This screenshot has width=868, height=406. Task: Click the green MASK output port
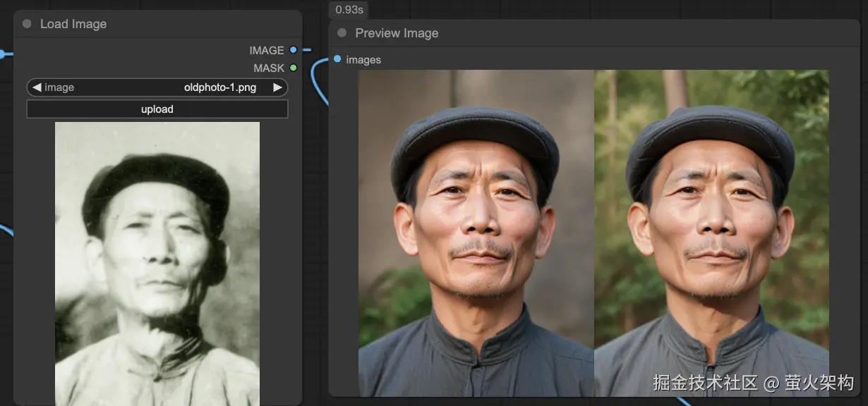(x=294, y=68)
